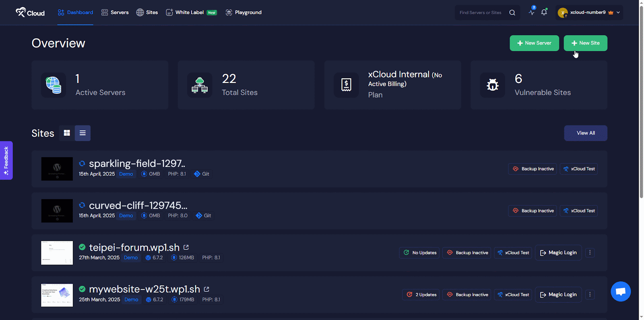Viewport: 644px width, 320px height.
Task: Click xCloud Test on sparkling-field row
Action: [579, 169]
